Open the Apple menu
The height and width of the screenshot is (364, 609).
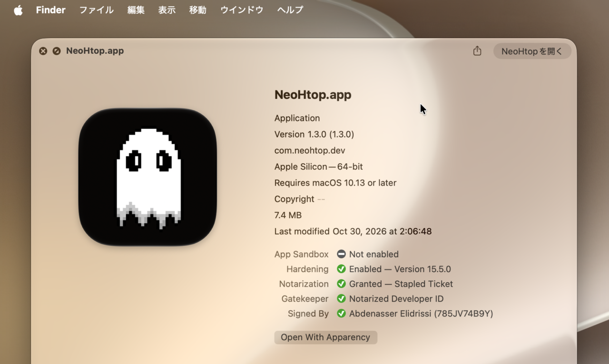[18, 10]
